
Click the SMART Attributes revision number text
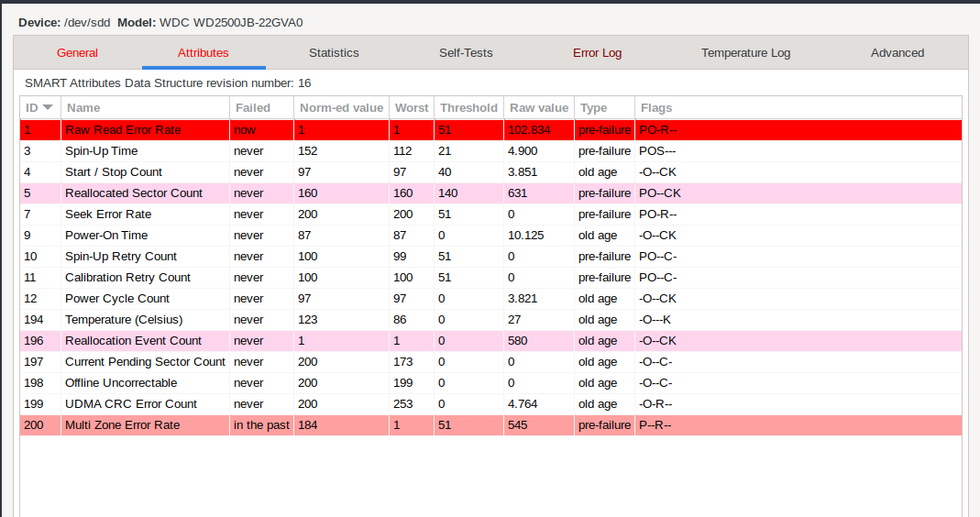[168, 83]
